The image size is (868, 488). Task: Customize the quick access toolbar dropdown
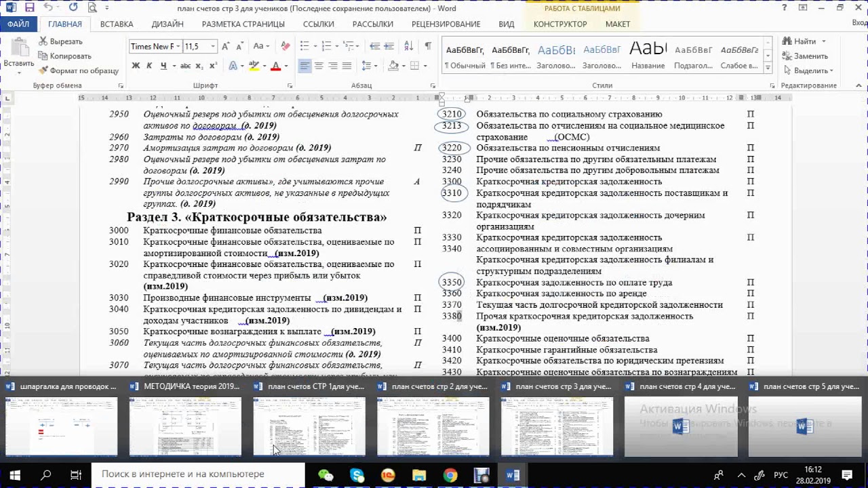pos(107,8)
